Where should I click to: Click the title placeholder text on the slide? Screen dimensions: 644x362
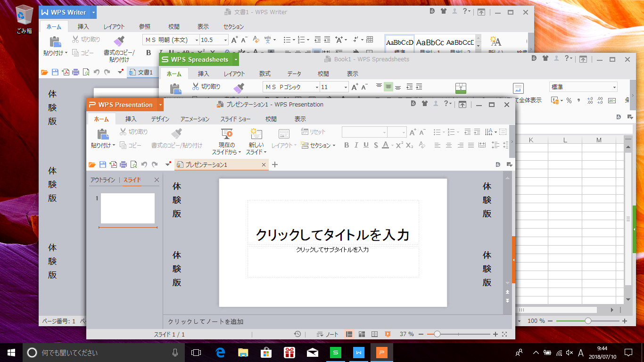[333, 233]
